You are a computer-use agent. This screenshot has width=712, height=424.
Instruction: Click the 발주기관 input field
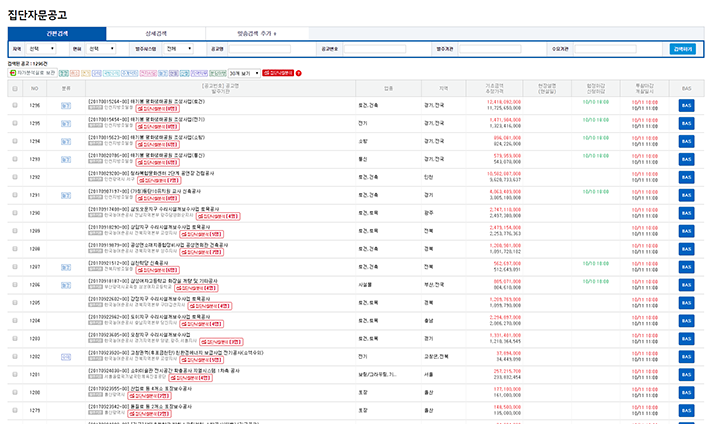coord(490,49)
